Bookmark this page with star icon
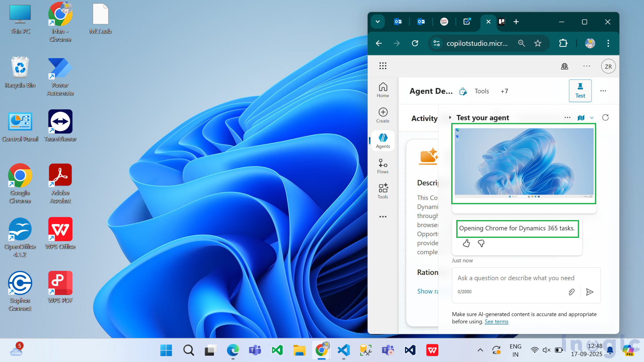 pyautogui.click(x=538, y=43)
